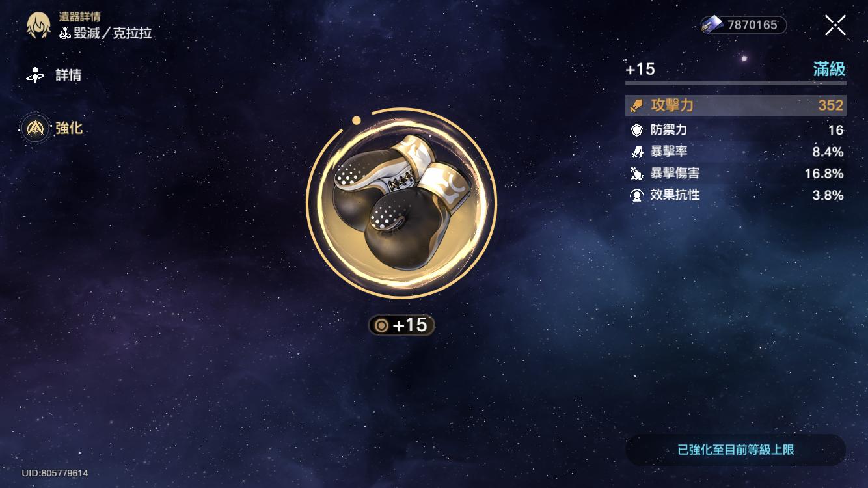868x488 pixels.
Task: Click the 暴擊傷害 stat icon
Action: pyautogui.click(x=637, y=173)
